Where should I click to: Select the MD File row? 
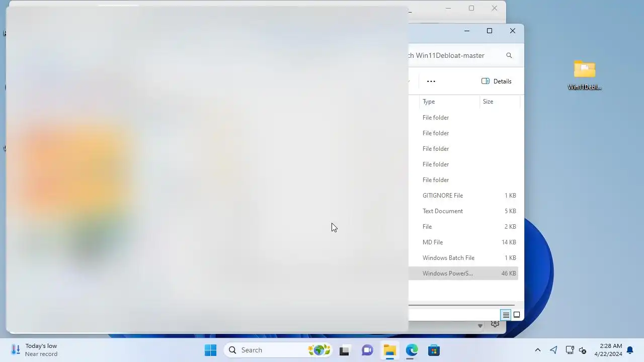463,242
